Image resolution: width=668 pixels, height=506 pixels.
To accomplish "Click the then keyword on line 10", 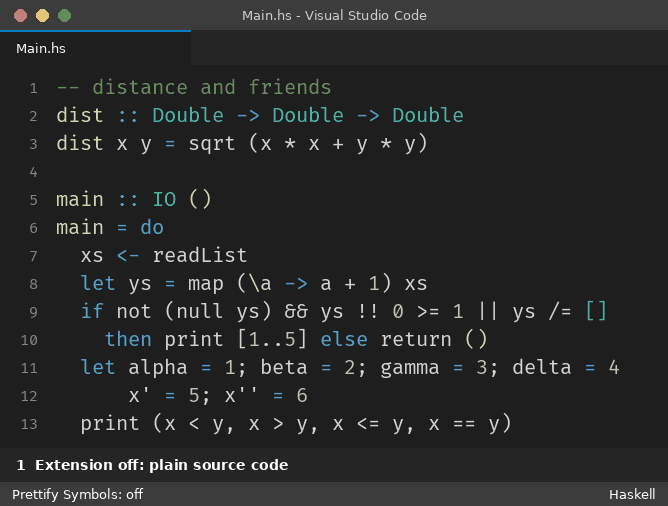I will click(x=128, y=339).
